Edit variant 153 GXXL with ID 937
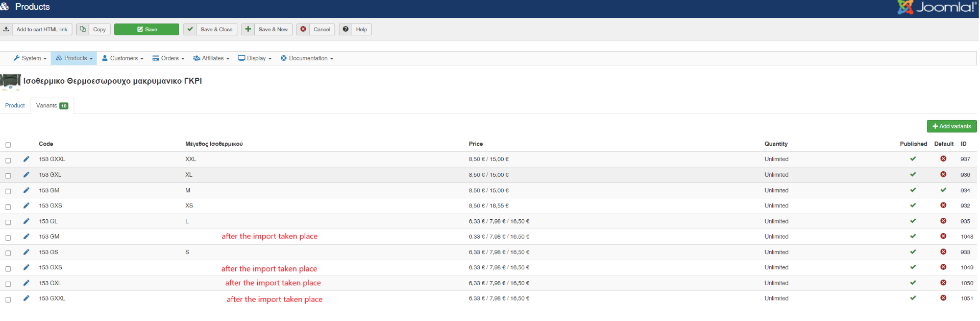The height and width of the screenshot is (321, 980). point(27,159)
